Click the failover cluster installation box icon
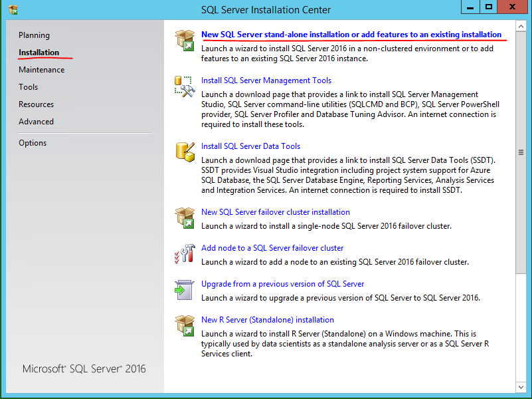This screenshot has width=532, height=399. (x=185, y=218)
